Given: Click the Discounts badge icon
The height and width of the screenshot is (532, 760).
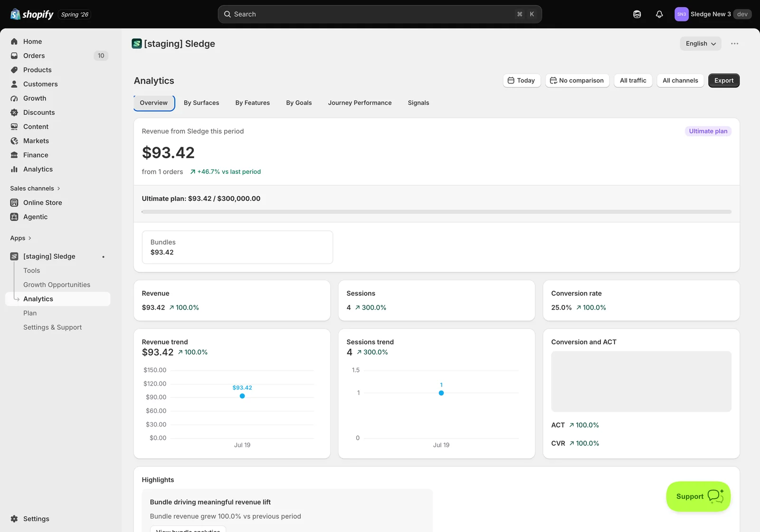Looking at the screenshot, I should (x=14, y=113).
